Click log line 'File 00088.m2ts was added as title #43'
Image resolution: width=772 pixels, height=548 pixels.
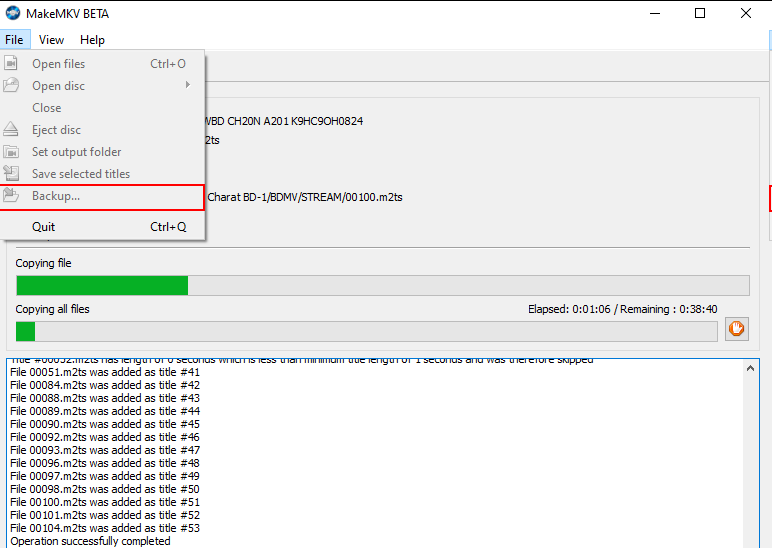tap(105, 398)
